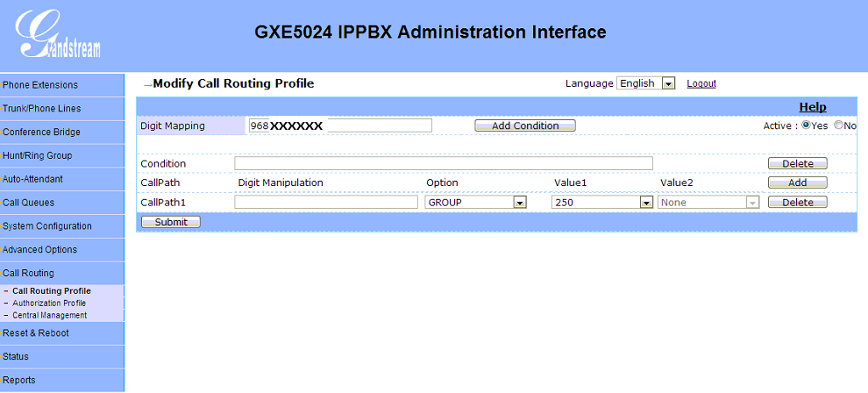Open Conference Bridge menu
The image size is (868, 393).
(61, 132)
